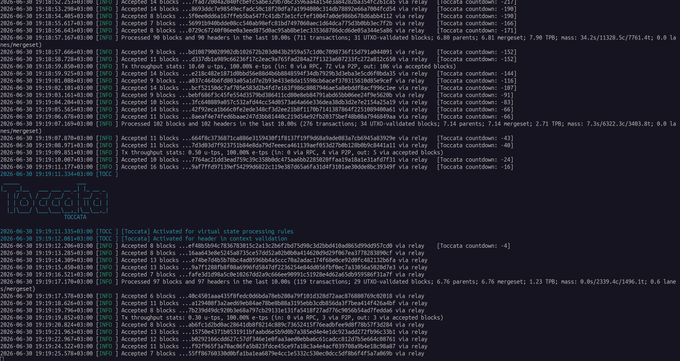Click the '276 transactions' value
Image resolution: width=680 pixels, height=361 pixels.
click(330, 124)
